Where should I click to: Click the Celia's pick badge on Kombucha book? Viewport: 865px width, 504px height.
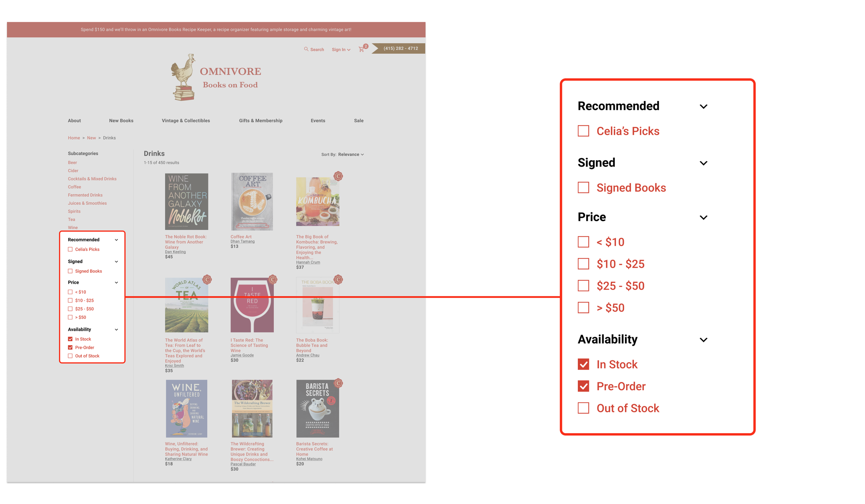[338, 176]
